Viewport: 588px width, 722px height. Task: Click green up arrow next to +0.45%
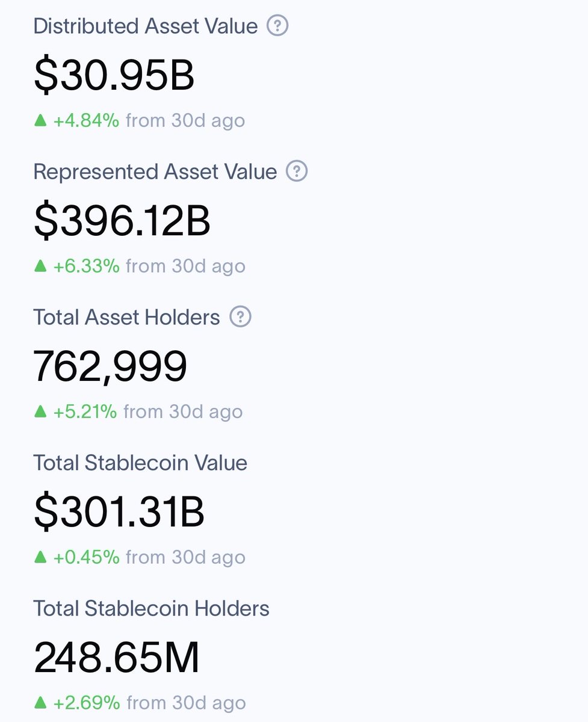pyautogui.click(x=40, y=557)
